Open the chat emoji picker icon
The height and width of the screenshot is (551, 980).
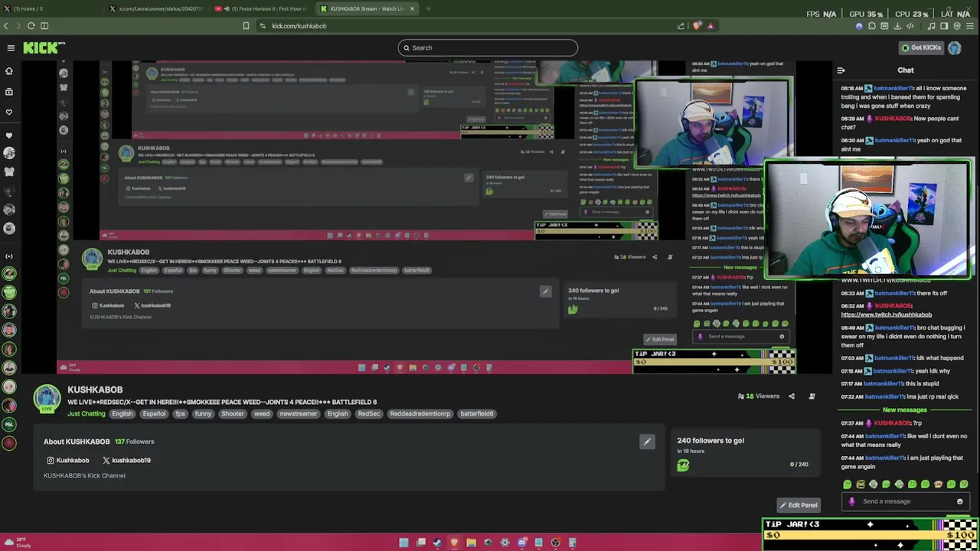[x=959, y=502]
